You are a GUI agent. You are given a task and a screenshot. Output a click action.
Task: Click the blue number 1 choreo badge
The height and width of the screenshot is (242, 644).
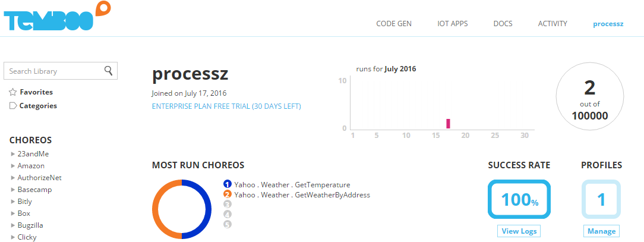(x=227, y=185)
